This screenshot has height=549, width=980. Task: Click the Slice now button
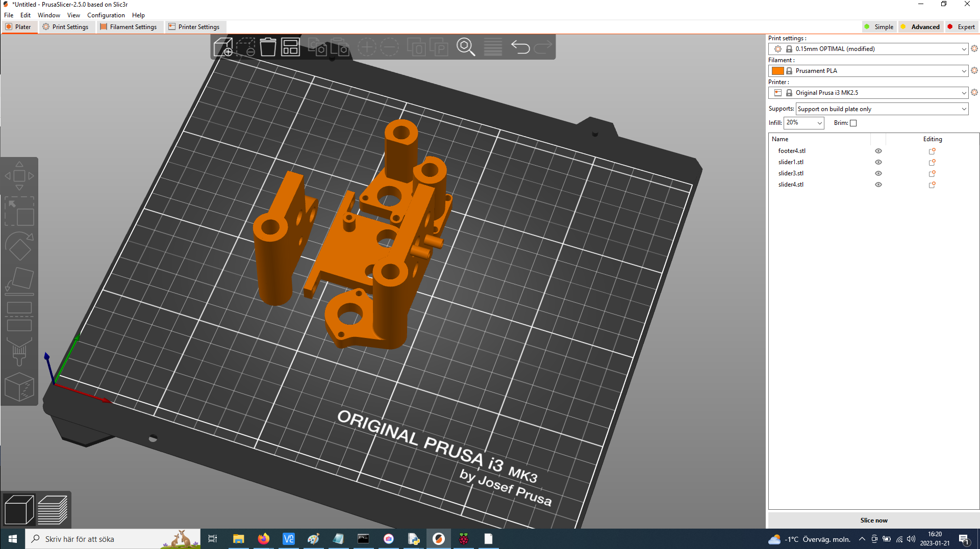pyautogui.click(x=874, y=520)
